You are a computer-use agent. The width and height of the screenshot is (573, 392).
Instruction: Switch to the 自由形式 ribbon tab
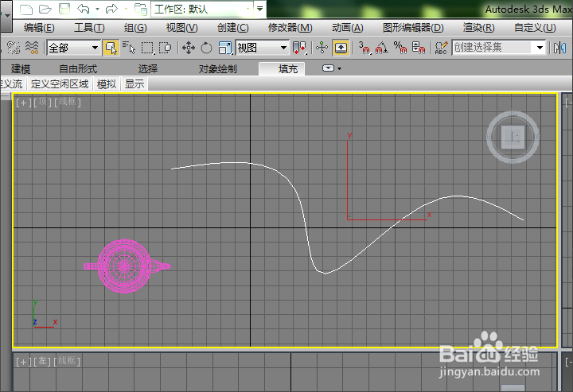click(78, 69)
